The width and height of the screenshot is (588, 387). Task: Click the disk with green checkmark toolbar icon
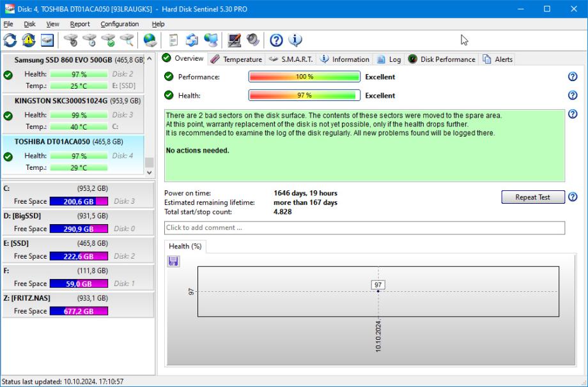coord(108,40)
